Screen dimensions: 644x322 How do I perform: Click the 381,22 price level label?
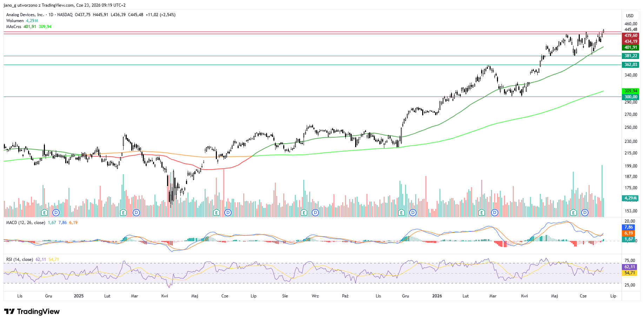point(631,56)
